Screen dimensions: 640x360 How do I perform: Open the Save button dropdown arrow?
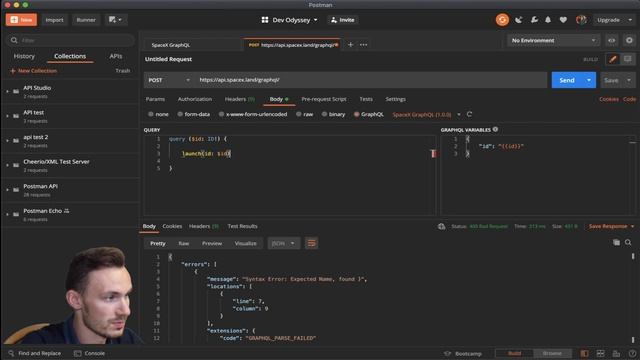pyautogui.click(x=629, y=80)
